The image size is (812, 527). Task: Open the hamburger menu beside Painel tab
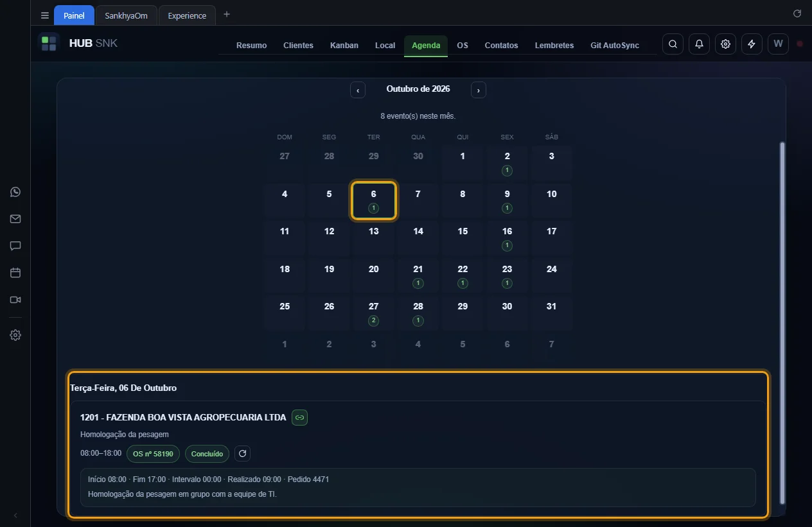[44, 15]
